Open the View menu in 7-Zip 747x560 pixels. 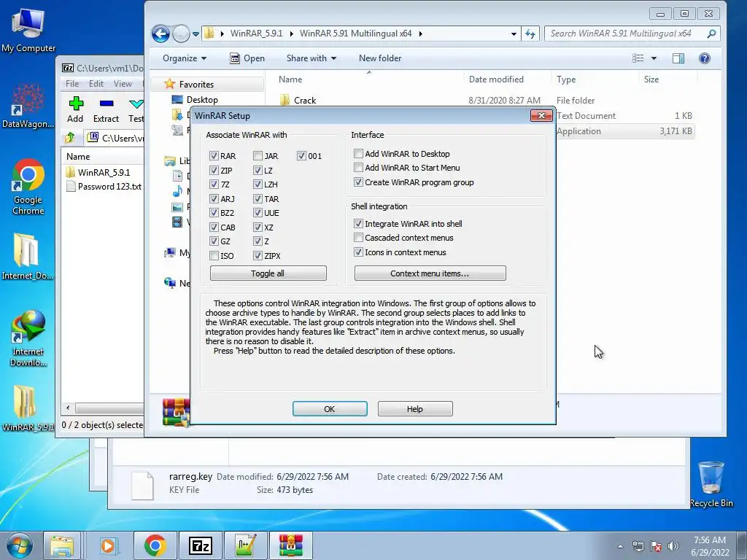pyautogui.click(x=123, y=83)
